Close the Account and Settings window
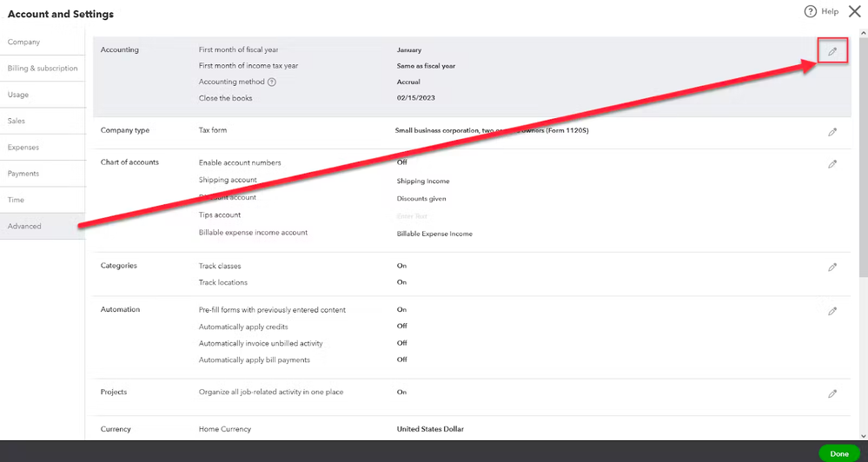The width and height of the screenshot is (868, 462). (854, 11)
